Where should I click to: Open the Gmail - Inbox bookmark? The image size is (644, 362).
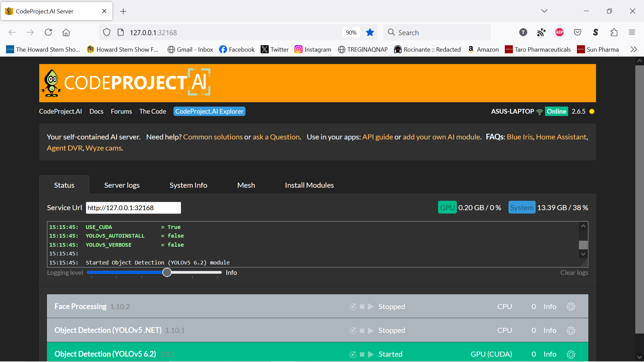(x=190, y=49)
